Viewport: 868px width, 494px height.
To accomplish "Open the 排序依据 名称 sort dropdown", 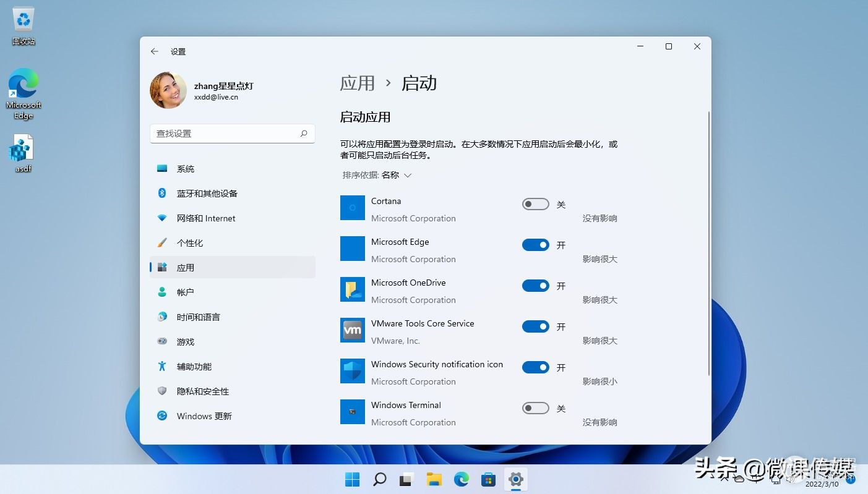I will click(x=377, y=176).
